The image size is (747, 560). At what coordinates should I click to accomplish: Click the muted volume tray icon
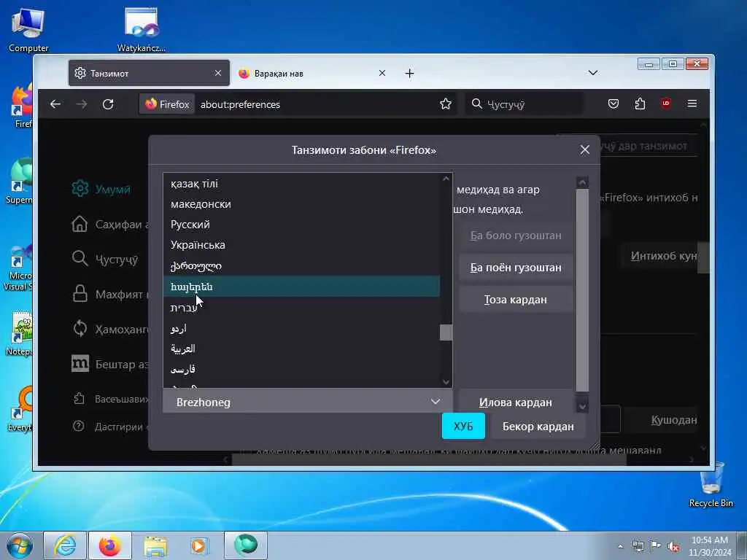click(x=673, y=547)
